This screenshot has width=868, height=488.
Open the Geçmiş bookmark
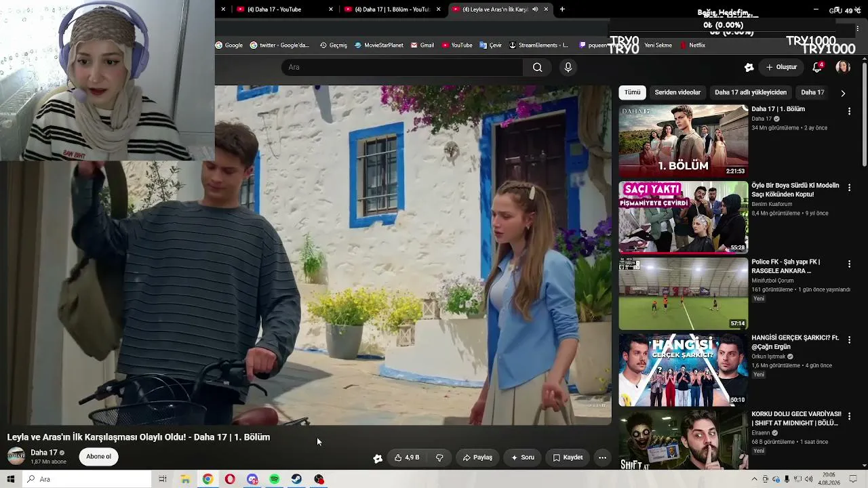point(334,45)
